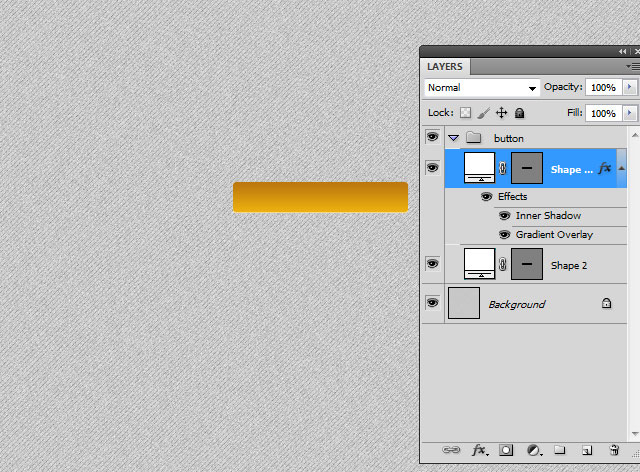Select the vector mask of selected Shape layer

pyautogui.click(x=527, y=168)
